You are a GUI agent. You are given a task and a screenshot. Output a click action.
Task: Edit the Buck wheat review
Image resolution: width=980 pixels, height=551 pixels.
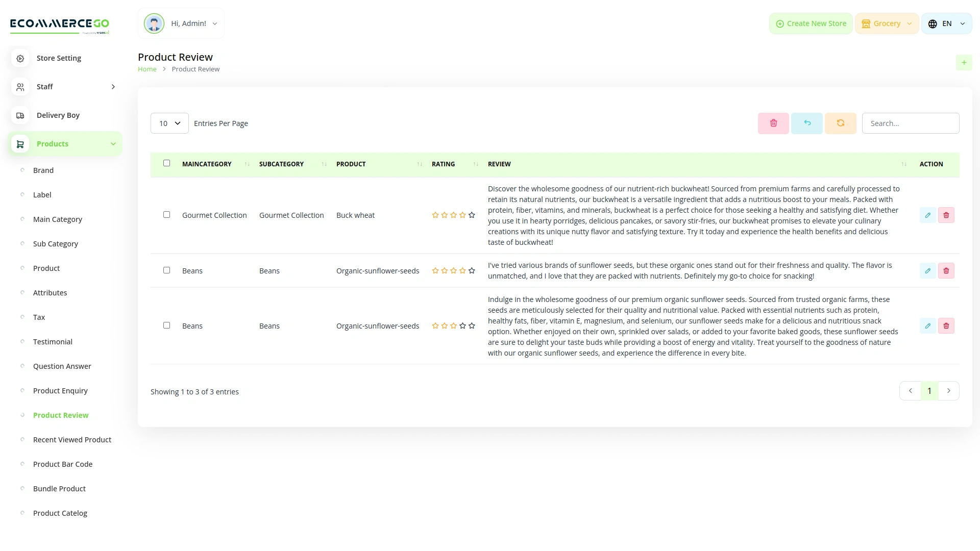(927, 215)
